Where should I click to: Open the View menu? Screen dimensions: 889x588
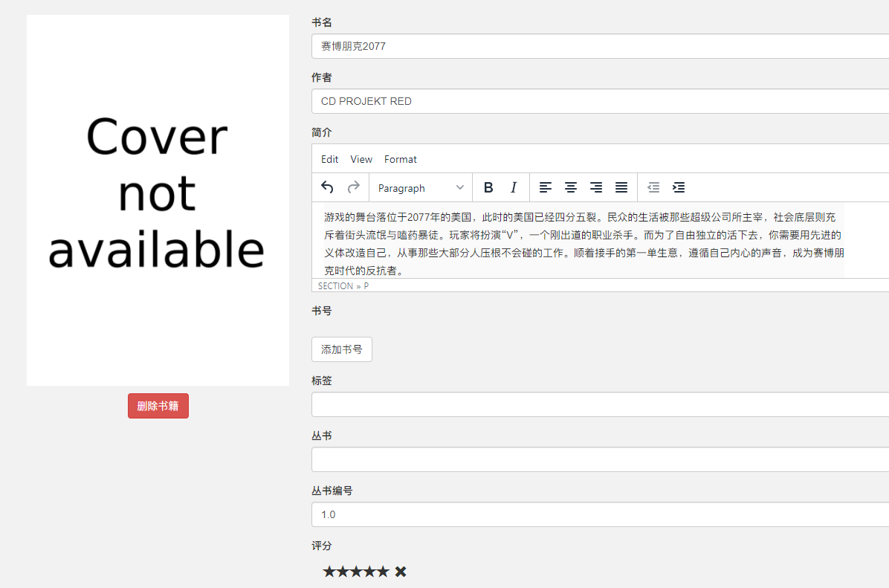click(x=361, y=159)
